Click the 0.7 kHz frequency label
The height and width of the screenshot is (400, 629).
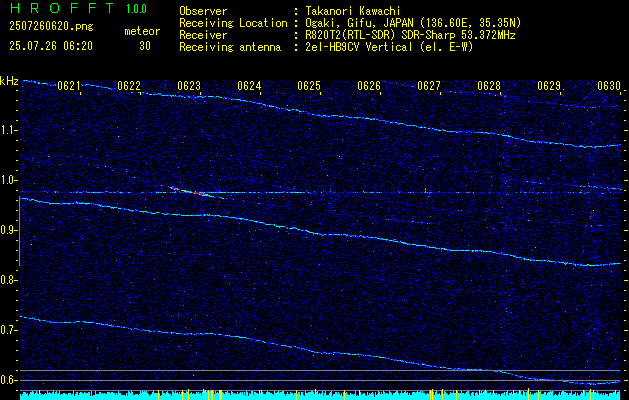point(9,330)
